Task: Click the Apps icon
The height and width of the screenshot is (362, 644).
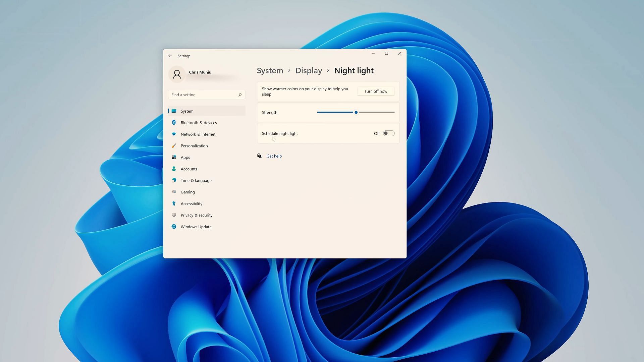Action: [x=174, y=157]
